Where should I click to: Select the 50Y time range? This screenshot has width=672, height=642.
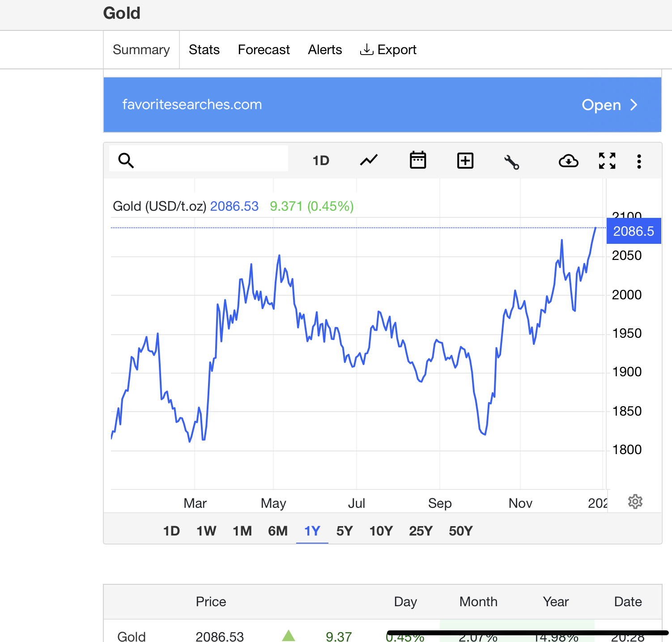pyautogui.click(x=461, y=531)
